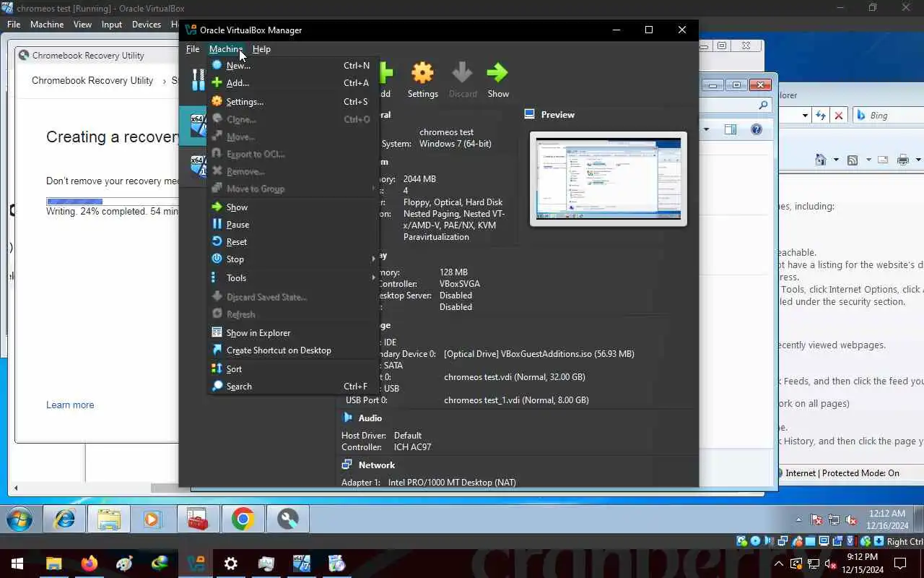Open Internet Explorer address bar dropdown
Image resolution: width=924 pixels, height=578 pixels.
pos(805,116)
